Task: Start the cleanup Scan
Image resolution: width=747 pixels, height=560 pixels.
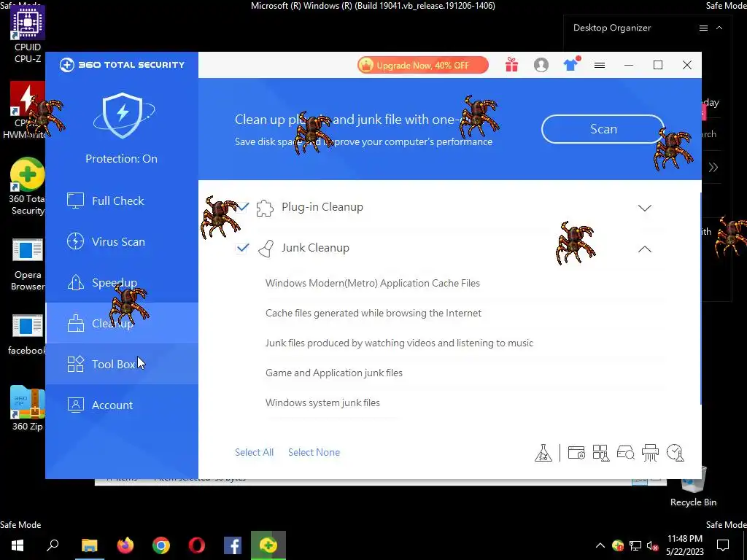Action: click(x=603, y=129)
